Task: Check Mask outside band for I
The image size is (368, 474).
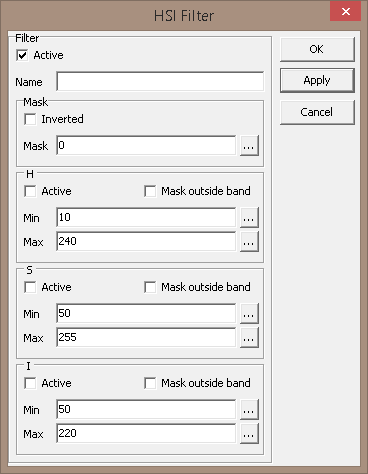Action: (x=150, y=383)
